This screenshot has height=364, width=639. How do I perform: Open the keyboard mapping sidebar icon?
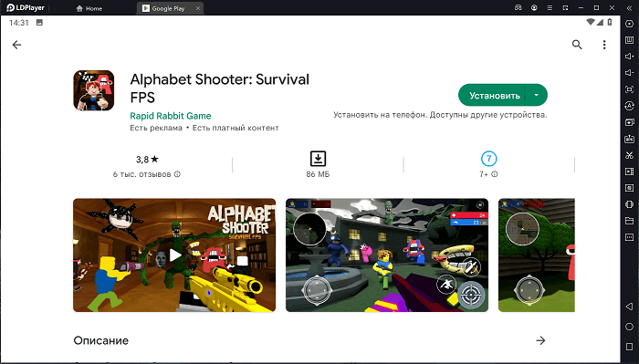pos(629,40)
